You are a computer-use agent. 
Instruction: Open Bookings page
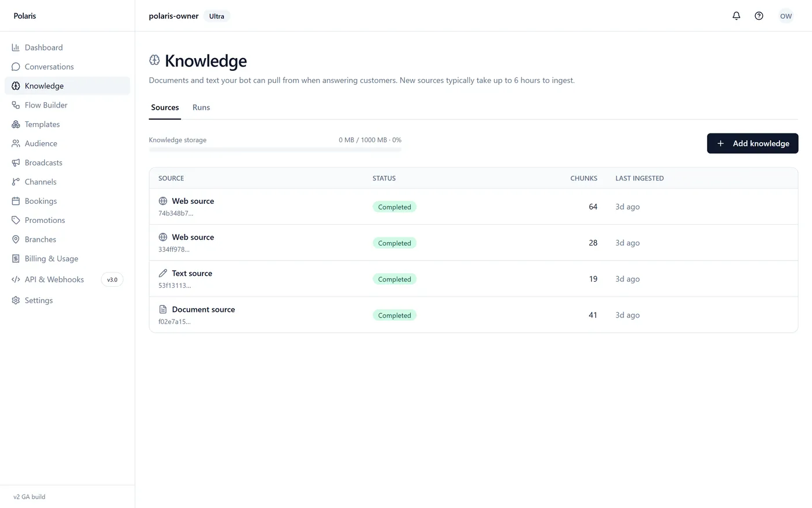tap(67, 201)
